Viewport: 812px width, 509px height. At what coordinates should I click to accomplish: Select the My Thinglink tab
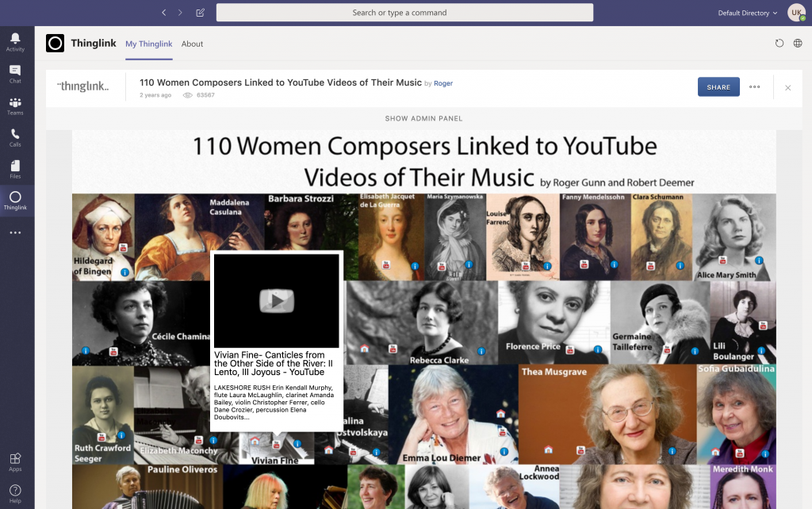click(148, 44)
